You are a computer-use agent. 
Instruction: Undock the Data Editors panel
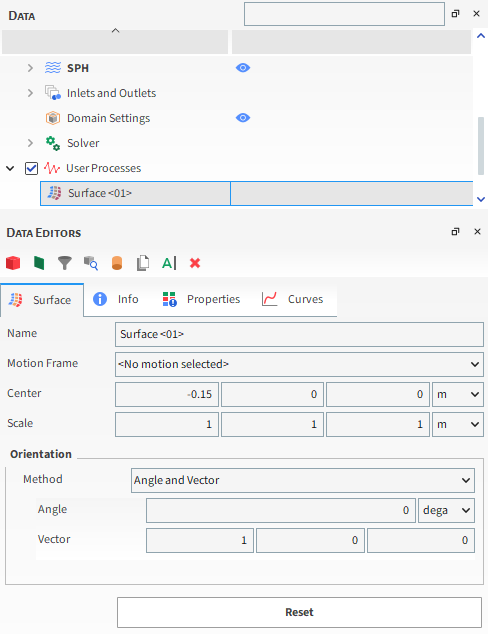pos(455,232)
